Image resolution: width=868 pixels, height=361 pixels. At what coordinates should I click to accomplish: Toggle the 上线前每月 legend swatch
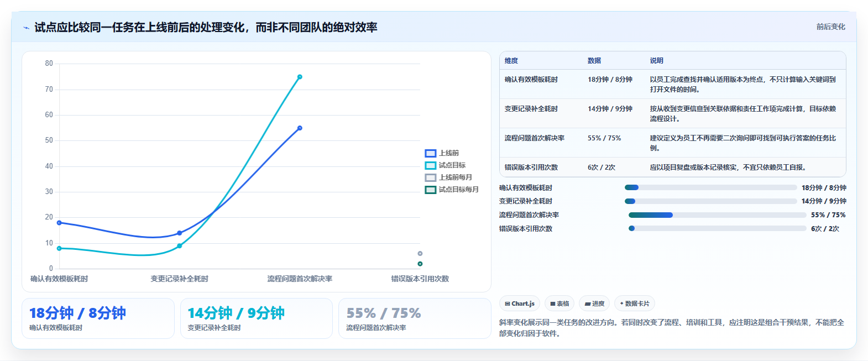431,177
